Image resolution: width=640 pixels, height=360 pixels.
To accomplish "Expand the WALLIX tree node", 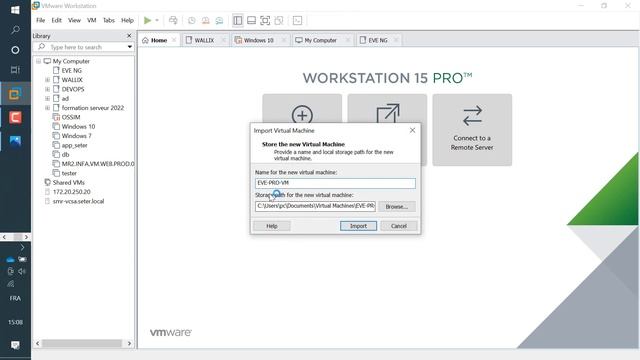I will pos(47,80).
